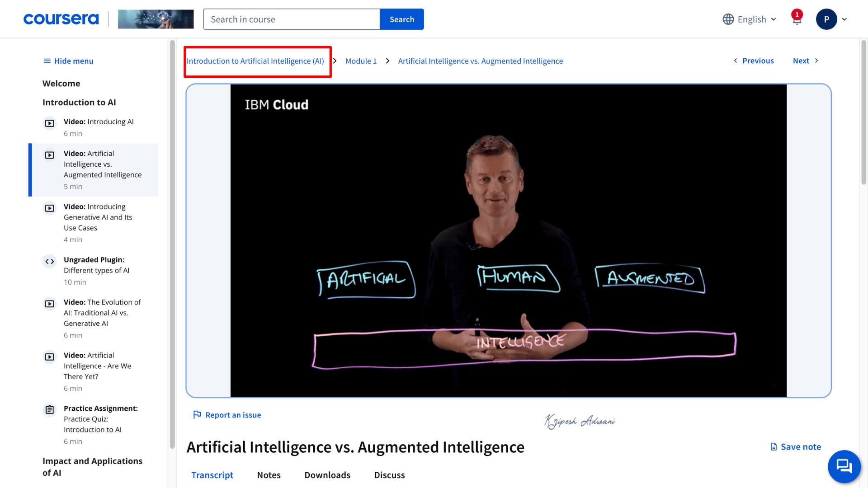Click the Report an issue flag icon
This screenshot has width=868, height=488.
[x=197, y=415]
